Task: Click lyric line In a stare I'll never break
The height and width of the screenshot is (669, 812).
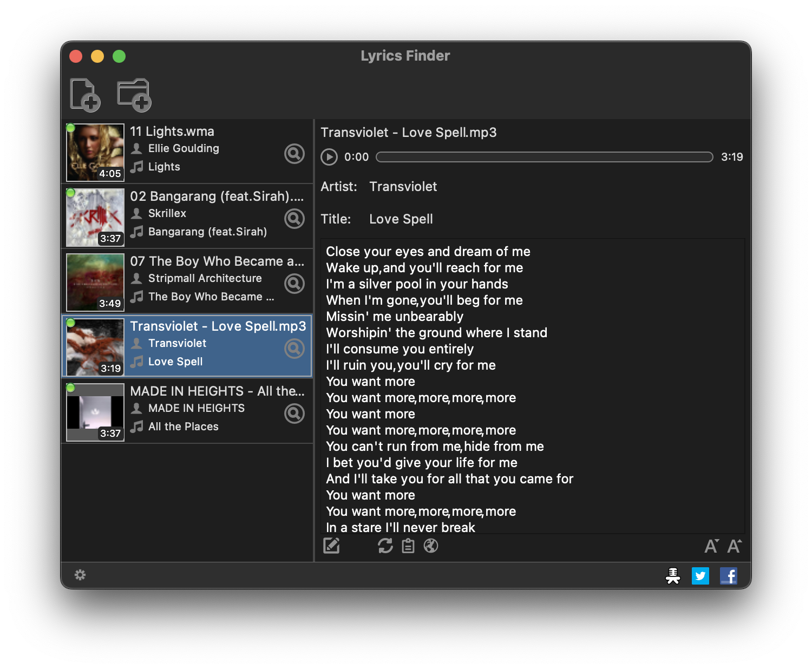Action: pyautogui.click(x=401, y=528)
